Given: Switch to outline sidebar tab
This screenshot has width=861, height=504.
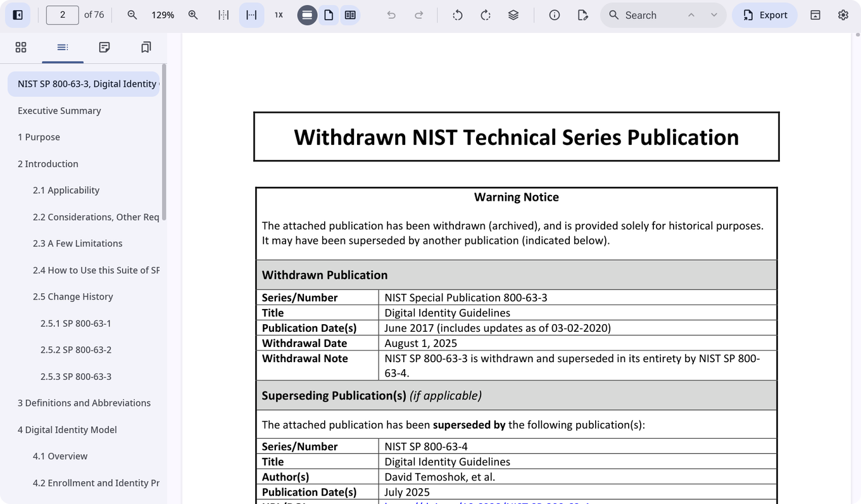Looking at the screenshot, I should click(63, 47).
